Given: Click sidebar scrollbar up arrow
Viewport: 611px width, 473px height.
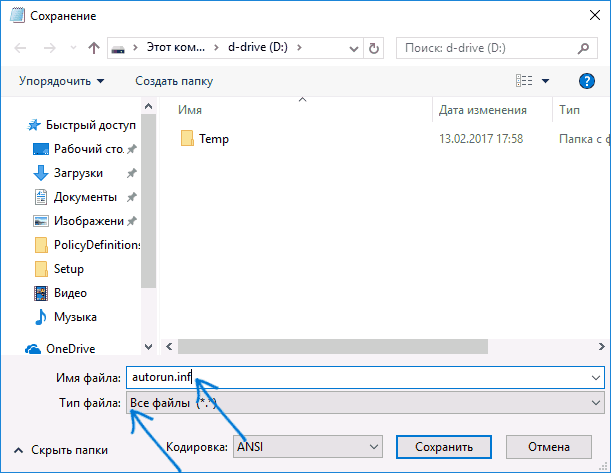Looking at the screenshot, I should point(148,106).
